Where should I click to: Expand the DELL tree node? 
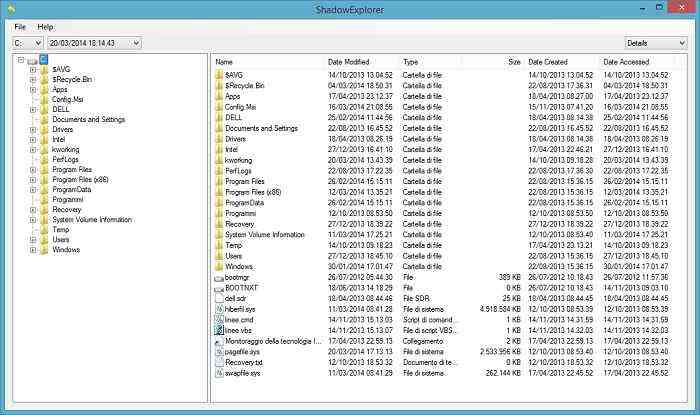coord(33,110)
